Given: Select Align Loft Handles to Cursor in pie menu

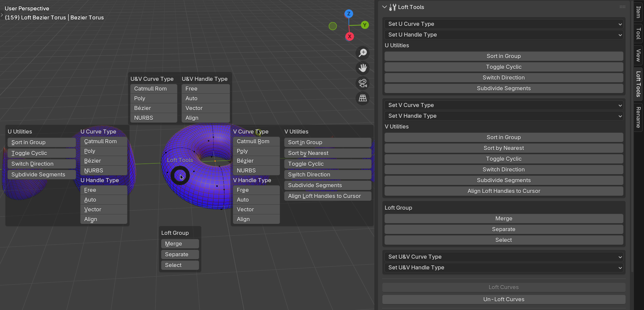Looking at the screenshot, I should click(328, 196).
